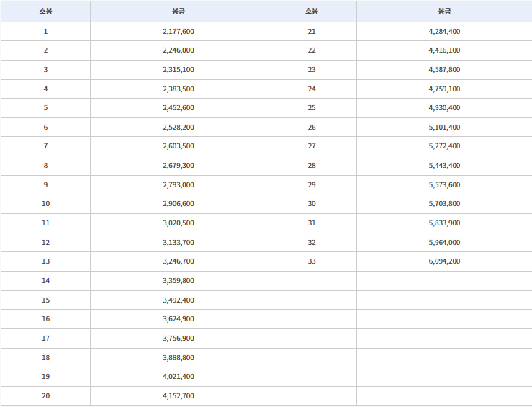
Task: Click the value 4,021,400
Action: pos(179,377)
